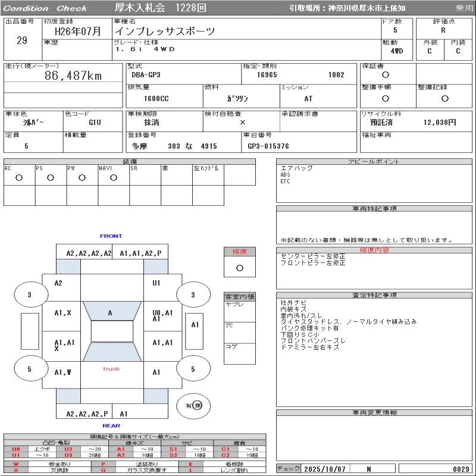Click the mileage value 86,487km
The image size is (476, 476).
tap(73, 76)
